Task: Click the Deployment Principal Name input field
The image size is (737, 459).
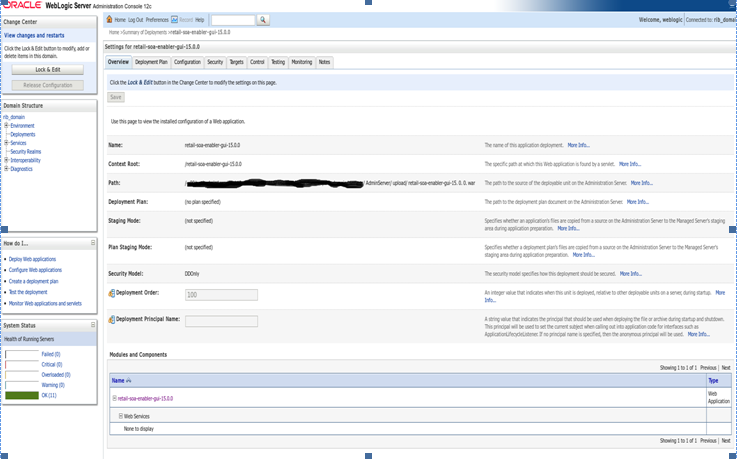Action: (221, 321)
